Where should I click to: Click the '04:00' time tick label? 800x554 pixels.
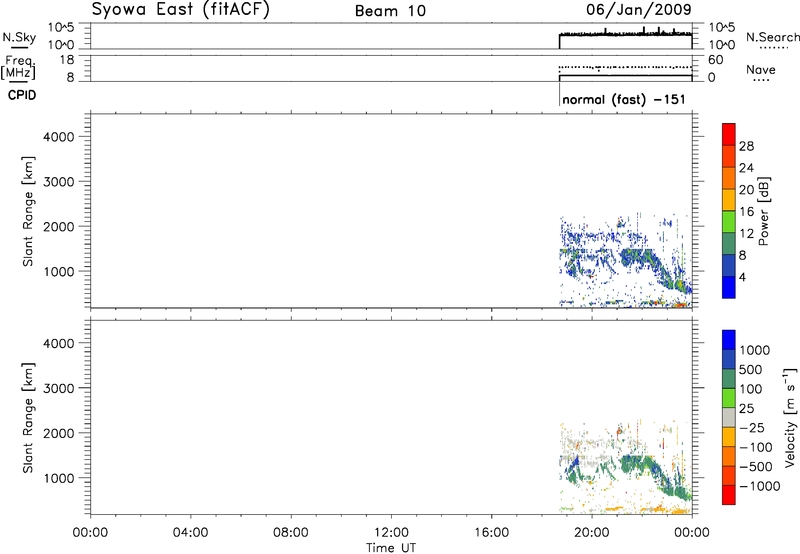coord(190,533)
